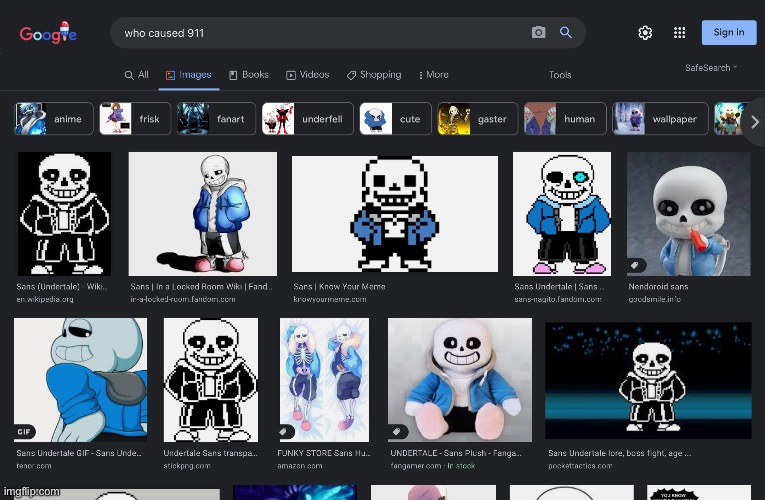This screenshot has height=500, width=765.
Task: Open the More menu
Action: coord(433,75)
